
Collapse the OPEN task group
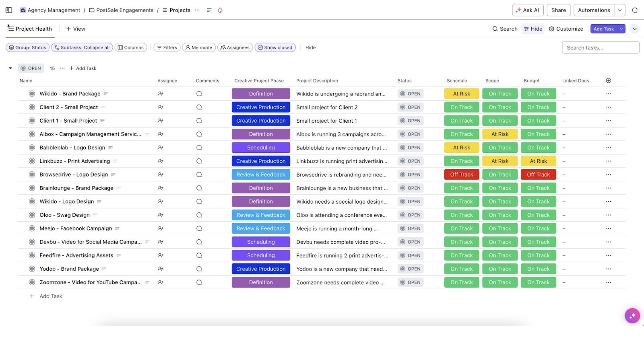[x=10, y=68]
